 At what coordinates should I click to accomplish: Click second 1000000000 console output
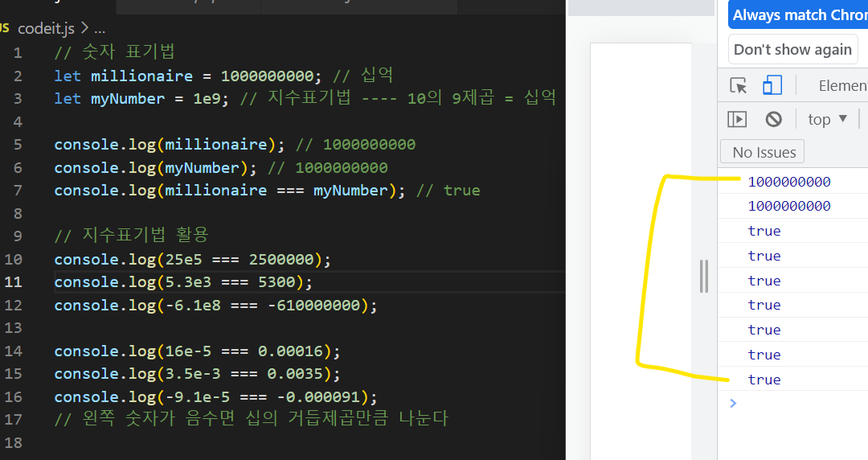(x=789, y=206)
